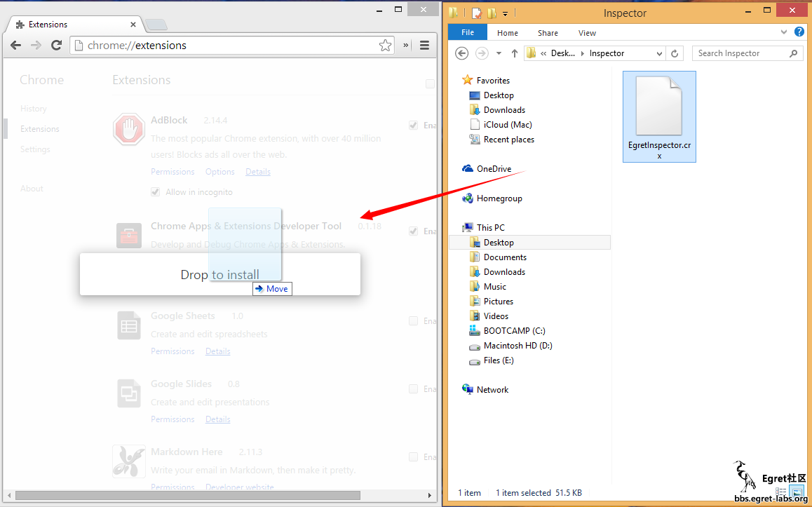Open AdBlock Options link
The width and height of the screenshot is (812, 507).
pyautogui.click(x=219, y=172)
